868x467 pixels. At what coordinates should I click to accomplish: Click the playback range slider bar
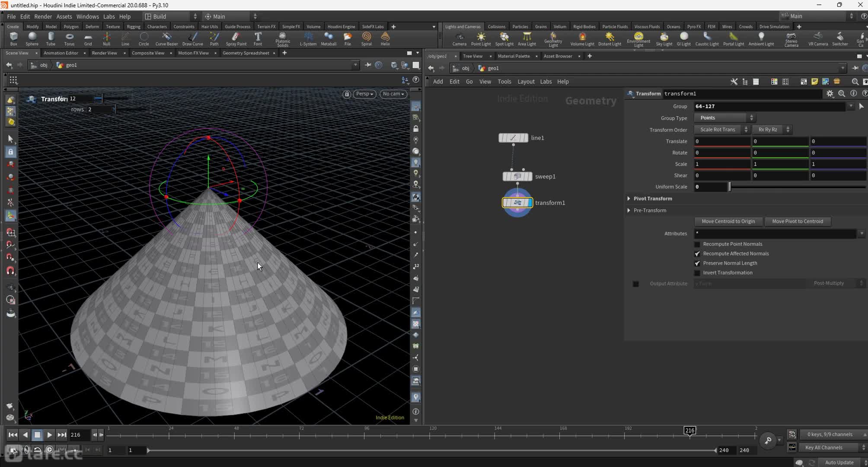point(431,450)
